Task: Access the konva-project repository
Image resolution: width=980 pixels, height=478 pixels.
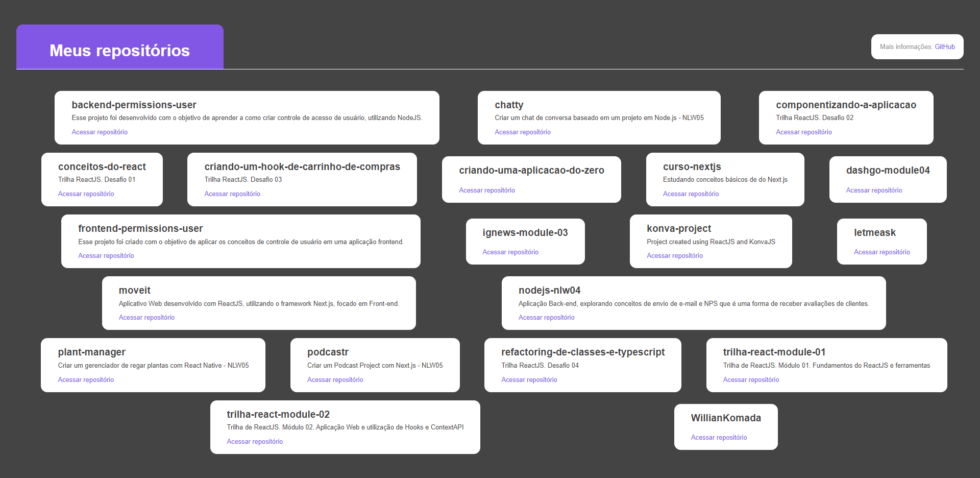Action: [x=674, y=255]
